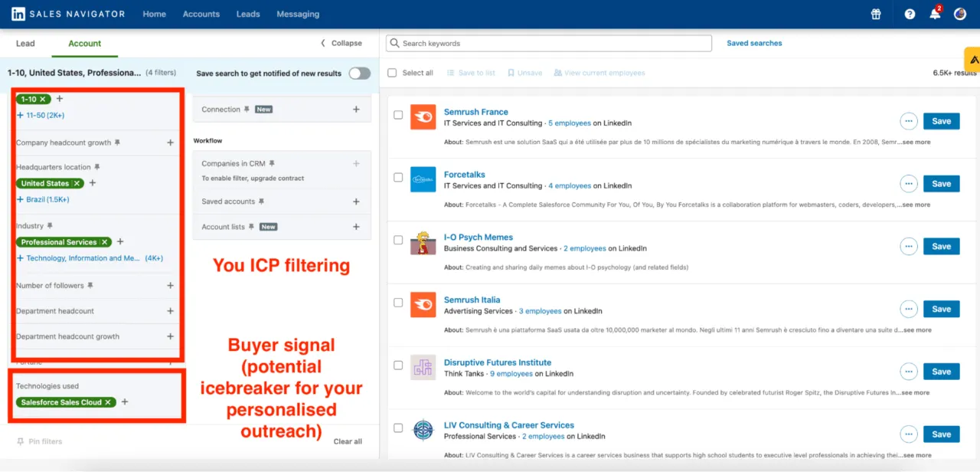Screen dimensions: 980x472
Task: Select the Disruptive Futures Institute checkbox
Action: 398,365
